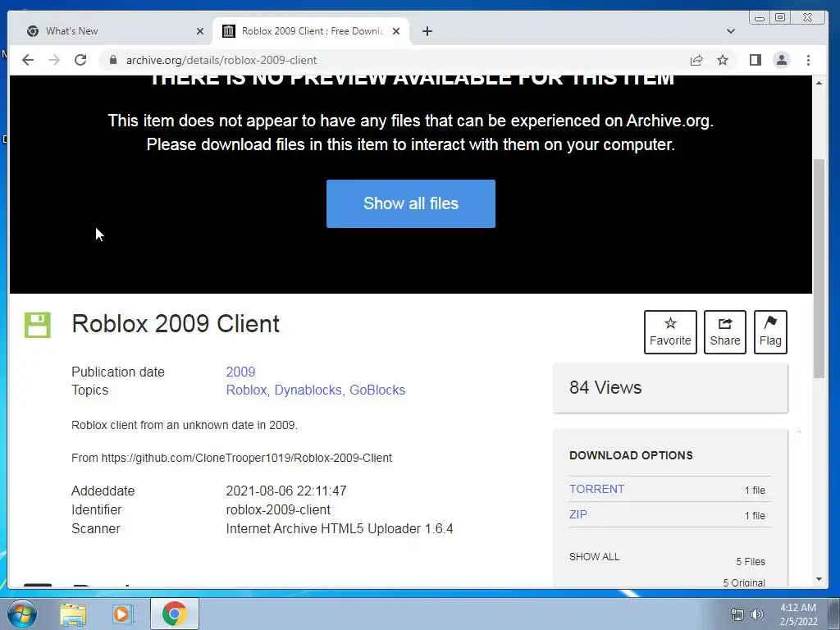
Task: Click the Internet Archive HTML5 Uploader text
Action: point(340,529)
